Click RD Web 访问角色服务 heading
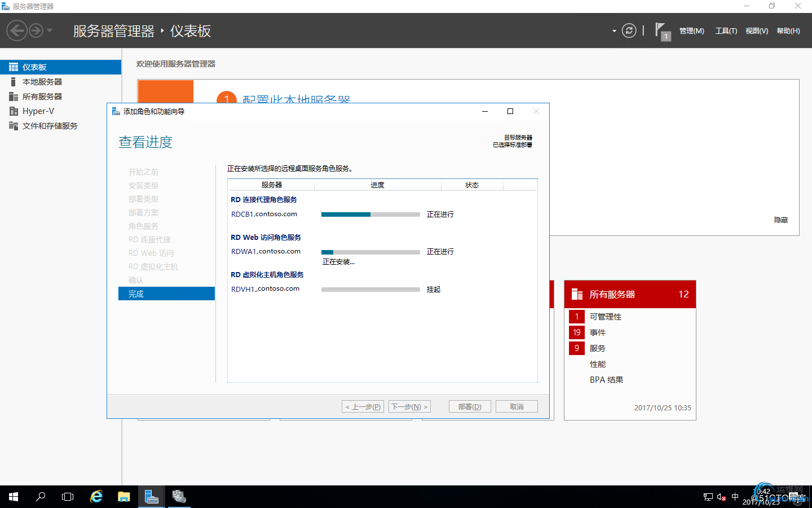The image size is (812, 508). tap(266, 237)
